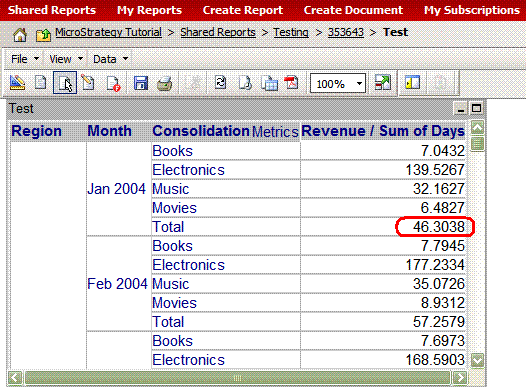Click the Month column header
Screen dimensions: 526x387
(109, 131)
